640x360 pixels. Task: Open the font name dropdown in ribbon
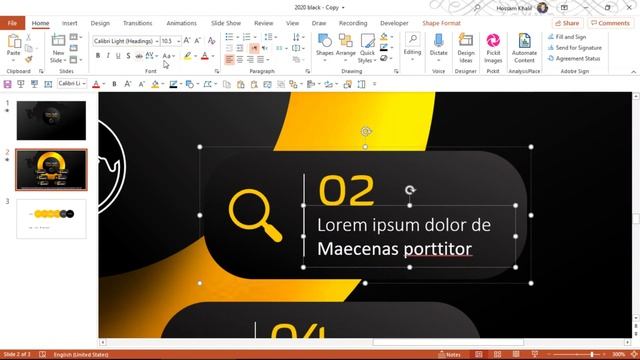pyautogui.click(x=157, y=41)
